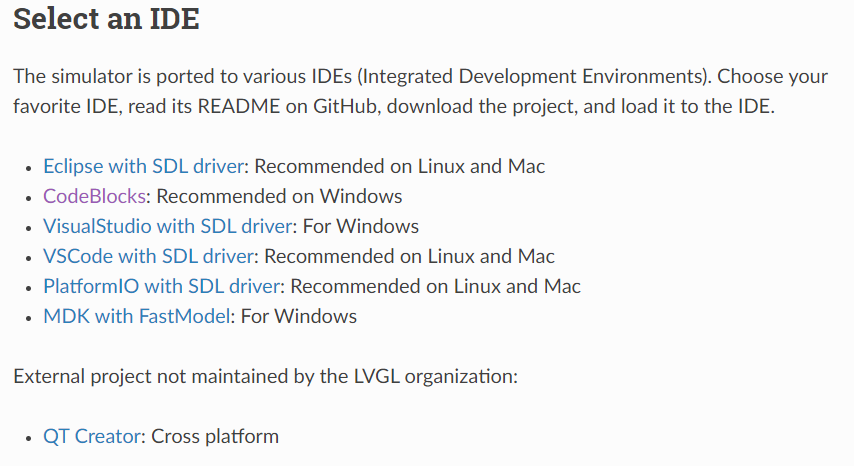Image resolution: width=854 pixels, height=466 pixels.
Task: Click the CodeBlocks link
Action: click(x=94, y=196)
